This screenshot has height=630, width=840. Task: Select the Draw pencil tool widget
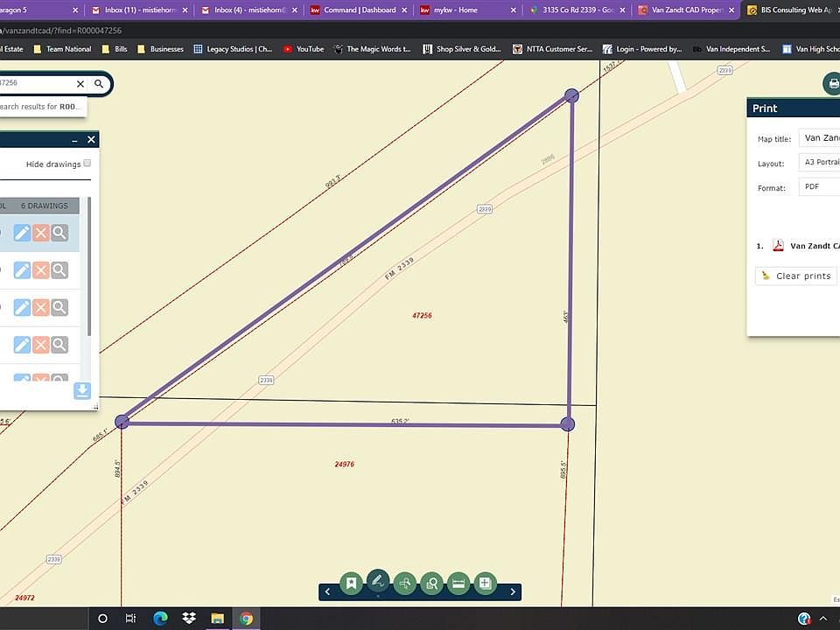pos(378,581)
